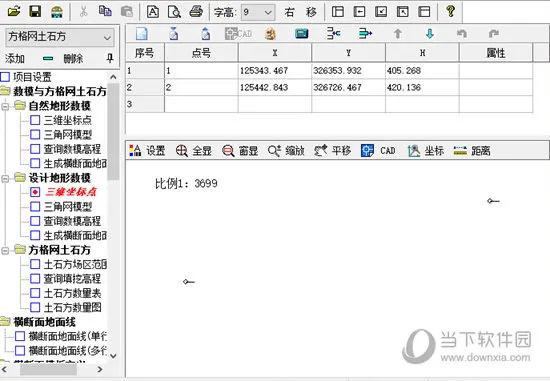Click CAD button in drawing toolbar
The width and height of the screenshot is (550, 381).
tap(378, 151)
